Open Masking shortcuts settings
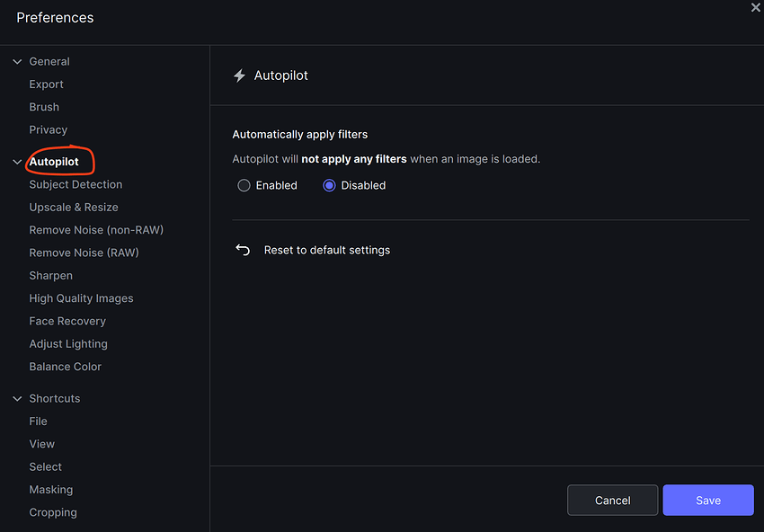This screenshot has width=764, height=532. tap(50, 490)
